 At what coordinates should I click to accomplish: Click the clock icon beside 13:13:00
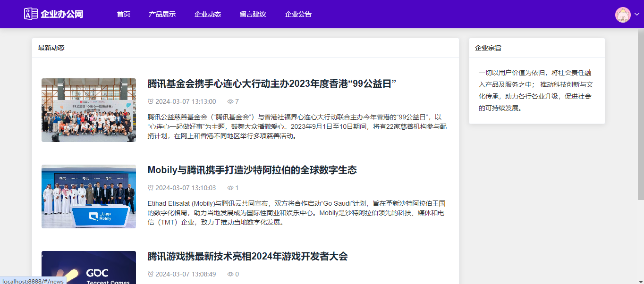(x=151, y=101)
